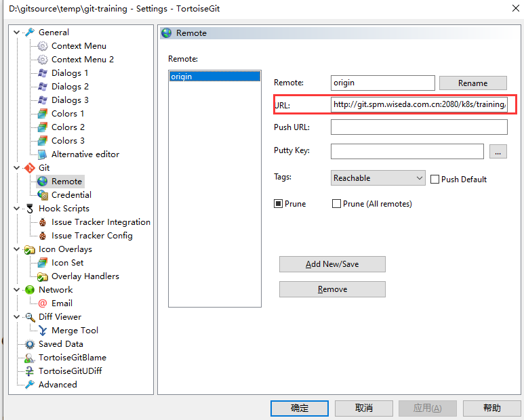Collapse the Diff Viewer tree node
Image resolution: width=524 pixels, height=420 pixels.
[x=16, y=317]
